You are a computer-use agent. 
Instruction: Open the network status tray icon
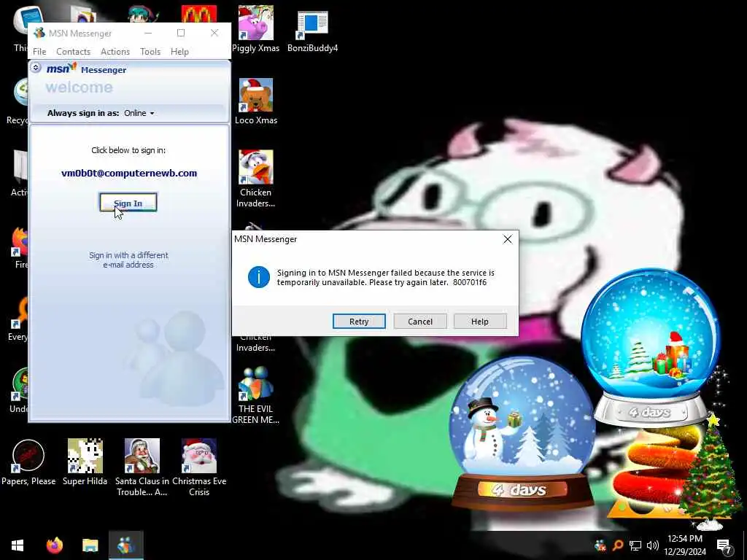635,545
